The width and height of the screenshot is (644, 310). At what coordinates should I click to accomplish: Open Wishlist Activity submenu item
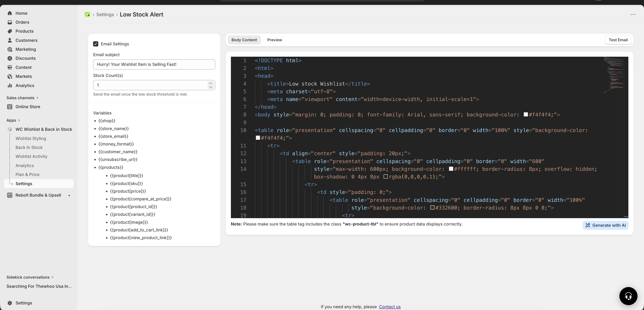point(31,156)
